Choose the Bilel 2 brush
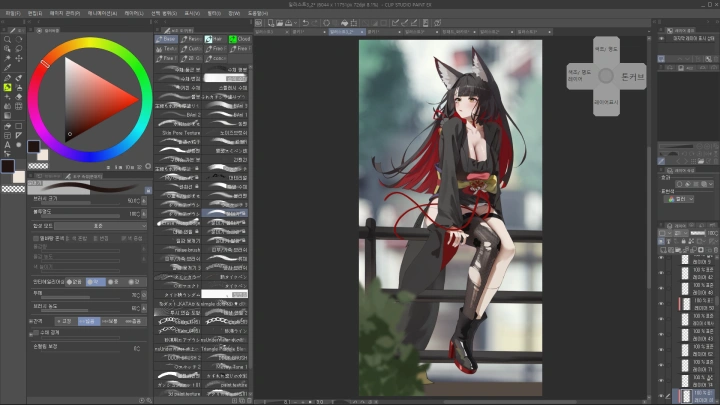The image size is (720, 405). click(179, 115)
